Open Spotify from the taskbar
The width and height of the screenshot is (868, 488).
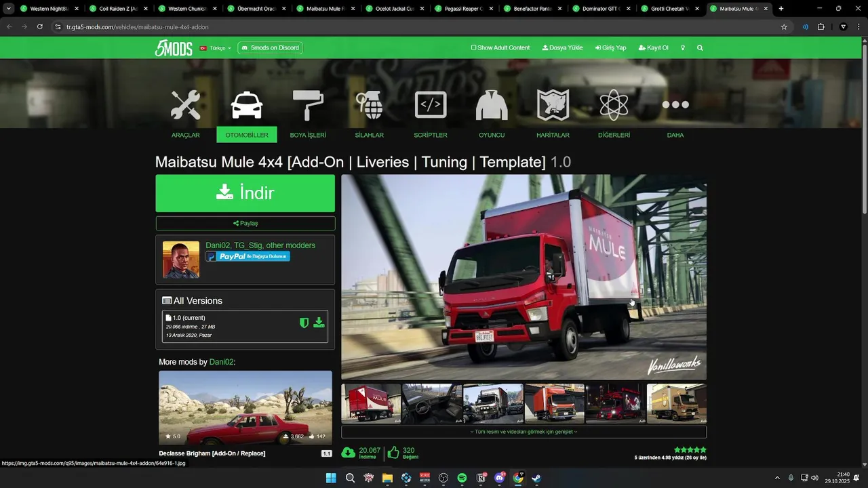pyautogui.click(x=462, y=478)
